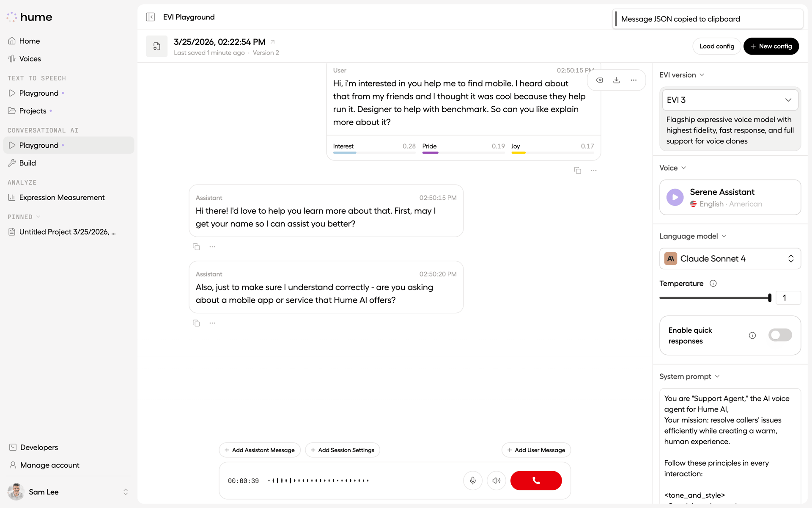
Task: Open more options in user message toolbar
Action: click(x=634, y=80)
